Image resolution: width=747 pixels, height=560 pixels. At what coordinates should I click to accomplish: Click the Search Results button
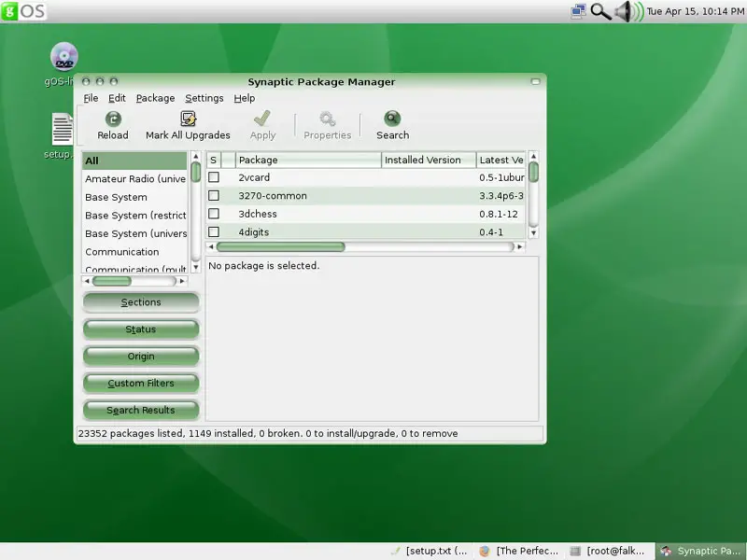click(x=141, y=410)
